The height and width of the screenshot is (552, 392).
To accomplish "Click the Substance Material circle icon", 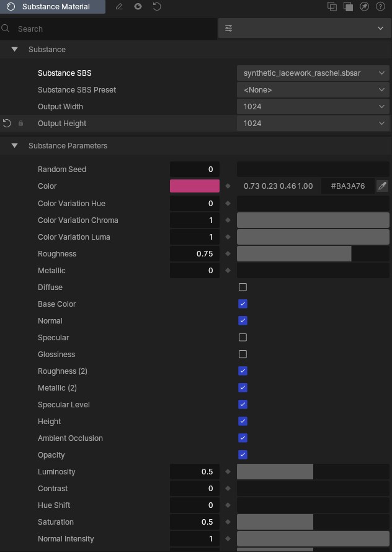I will pos(11,7).
